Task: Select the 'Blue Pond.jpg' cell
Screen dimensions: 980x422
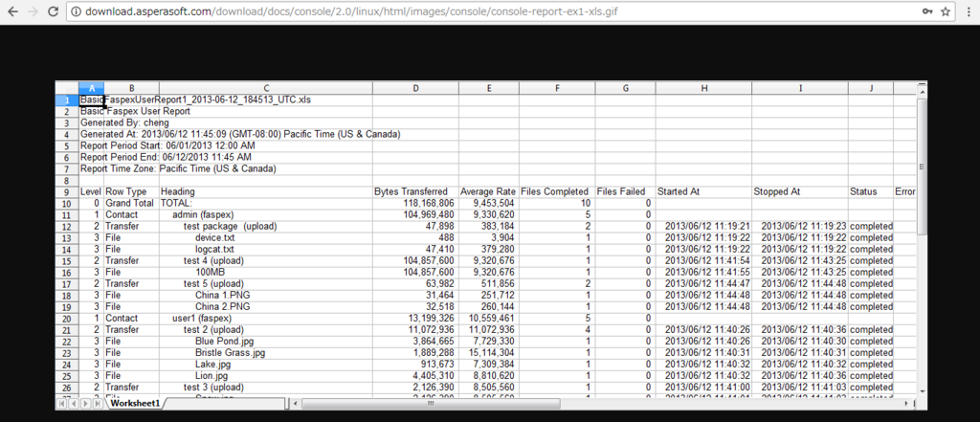Action: click(266, 341)
